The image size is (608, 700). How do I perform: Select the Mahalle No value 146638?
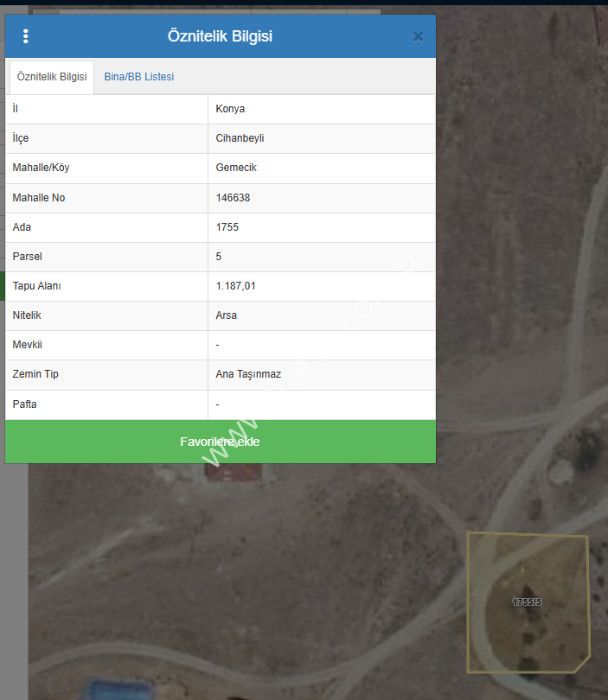[233, 198]
